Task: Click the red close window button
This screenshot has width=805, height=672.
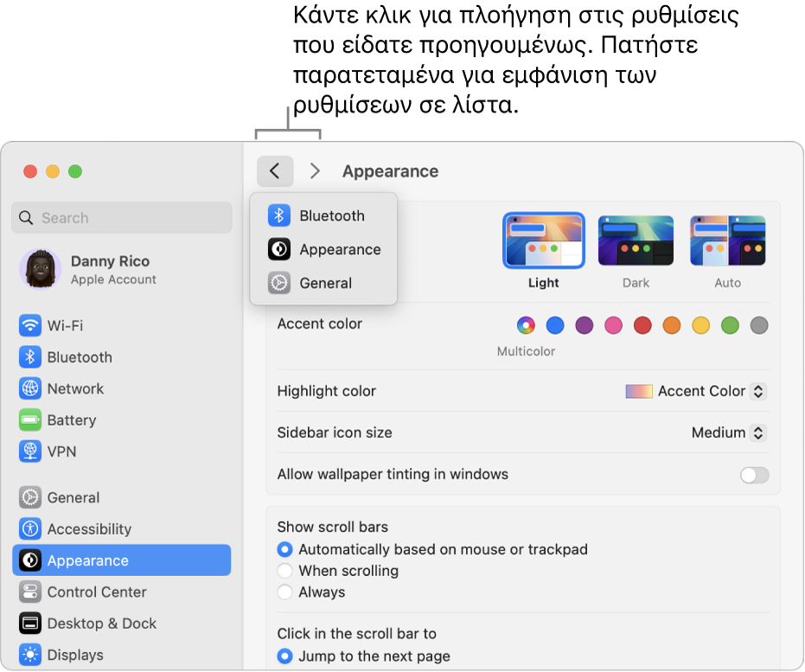Action: (30, 171)
